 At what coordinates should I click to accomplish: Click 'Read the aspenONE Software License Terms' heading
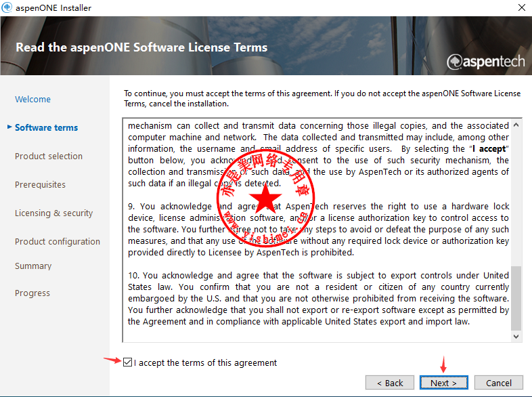pos(141,47)
